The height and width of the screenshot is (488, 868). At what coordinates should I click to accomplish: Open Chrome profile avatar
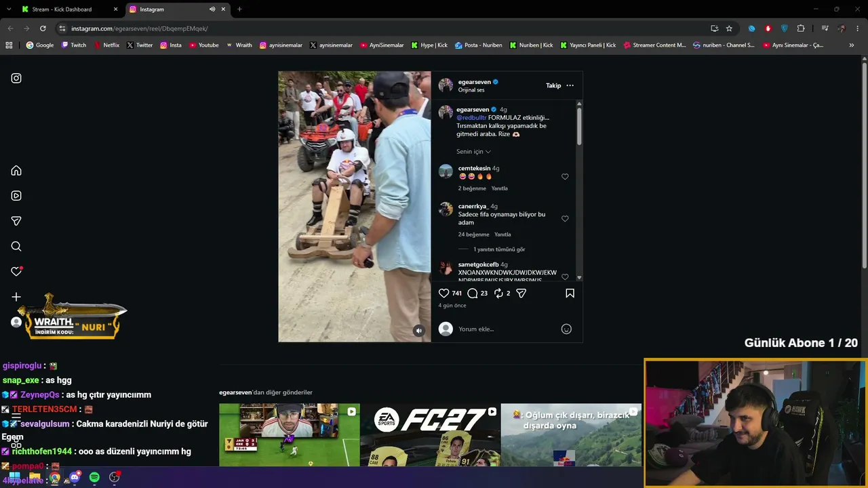pyautogui.click(x=842, y=28)
